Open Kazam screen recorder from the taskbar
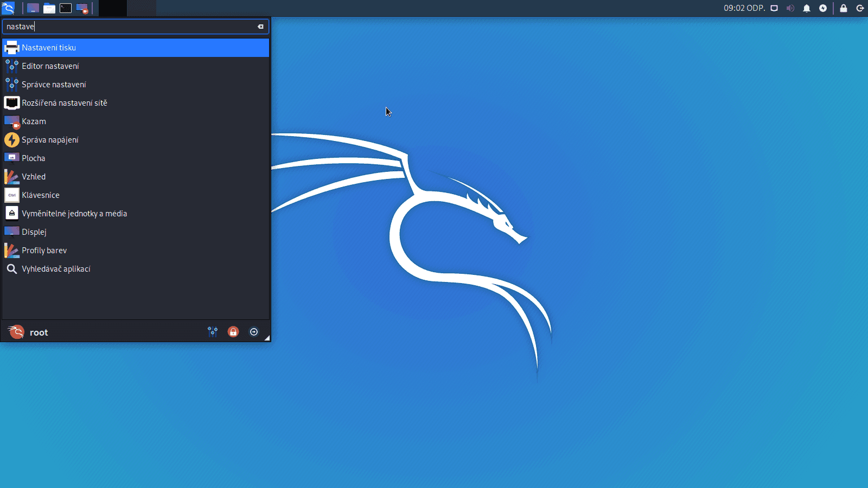 (84, 8)
